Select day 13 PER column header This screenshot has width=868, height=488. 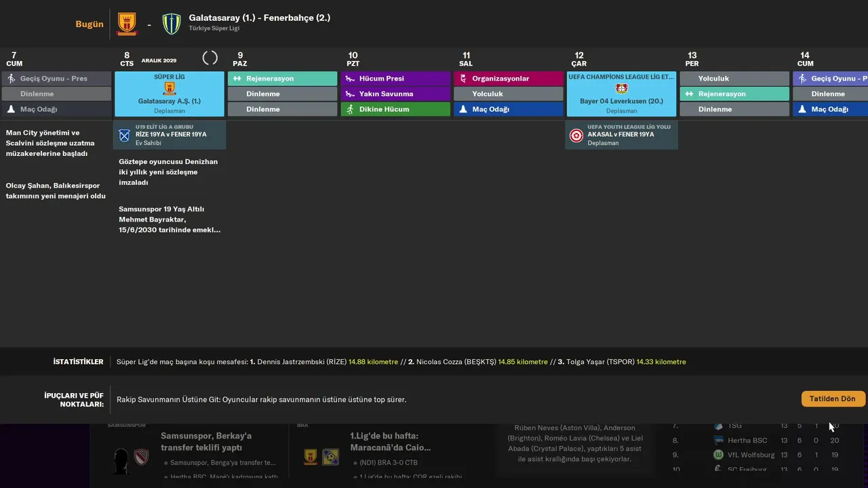(x=692, y=59)
